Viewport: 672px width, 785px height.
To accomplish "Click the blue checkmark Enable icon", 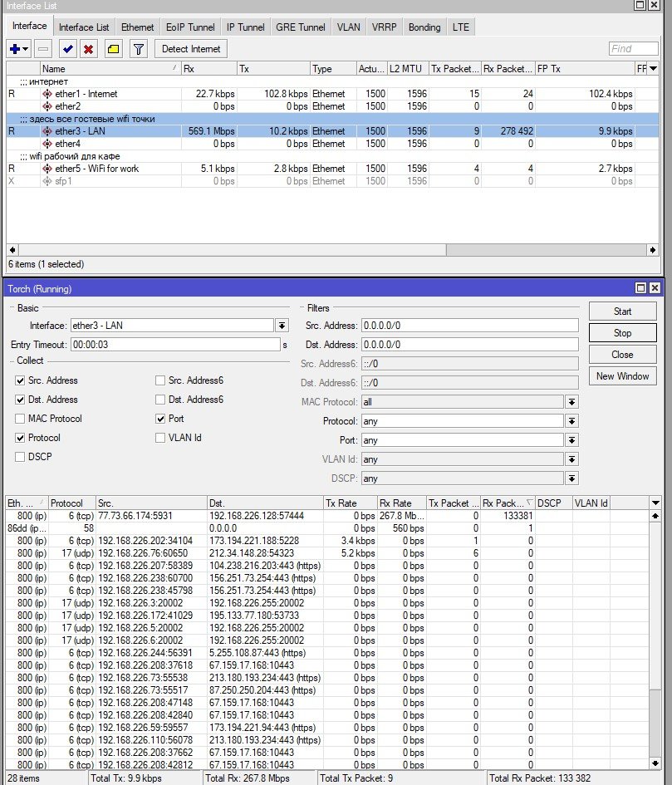I will 68,49.
